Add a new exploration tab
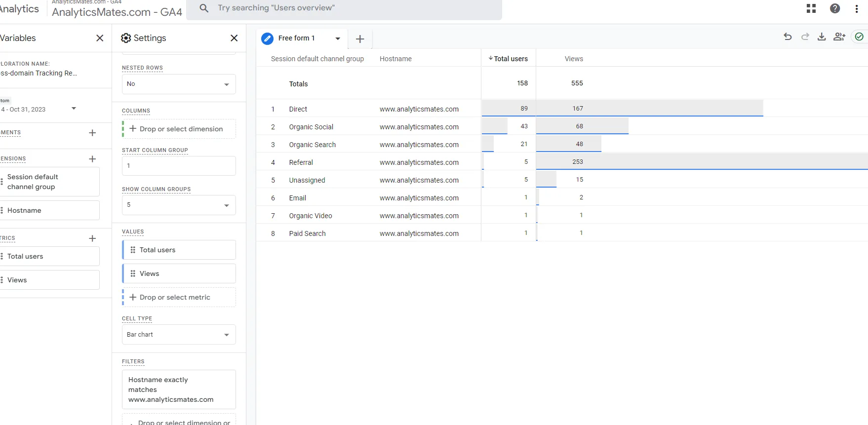This screenshot has height=425, width=868. [x=360, y=39]
